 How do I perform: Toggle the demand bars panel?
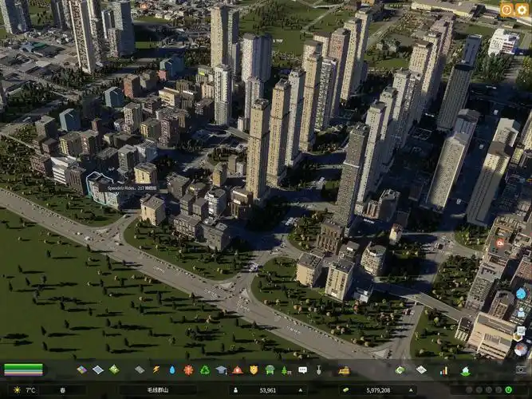click(x=23, y=370)
